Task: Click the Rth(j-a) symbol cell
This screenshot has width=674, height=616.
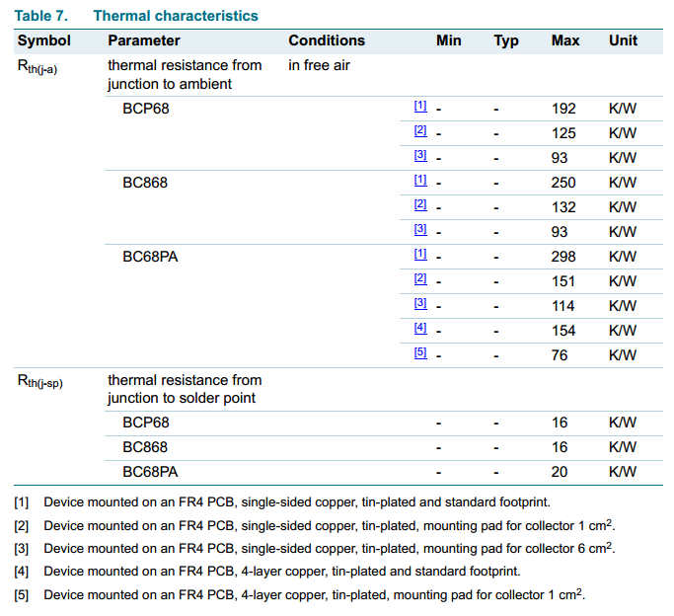Action: pyautogui.click(x=37, y=67)
